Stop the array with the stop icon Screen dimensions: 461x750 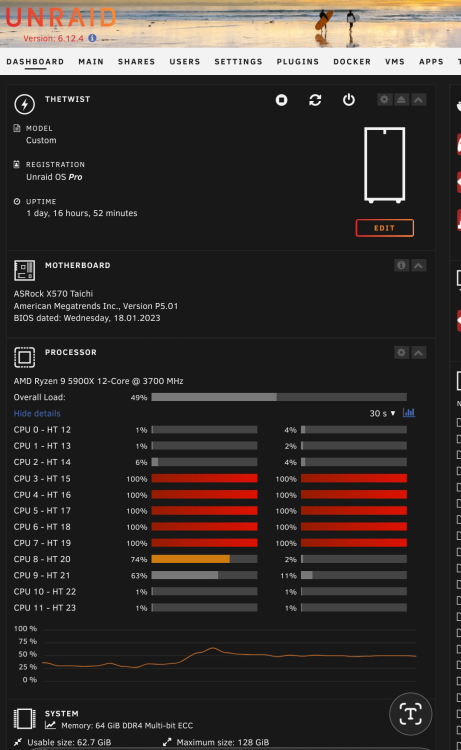(282, 100)
